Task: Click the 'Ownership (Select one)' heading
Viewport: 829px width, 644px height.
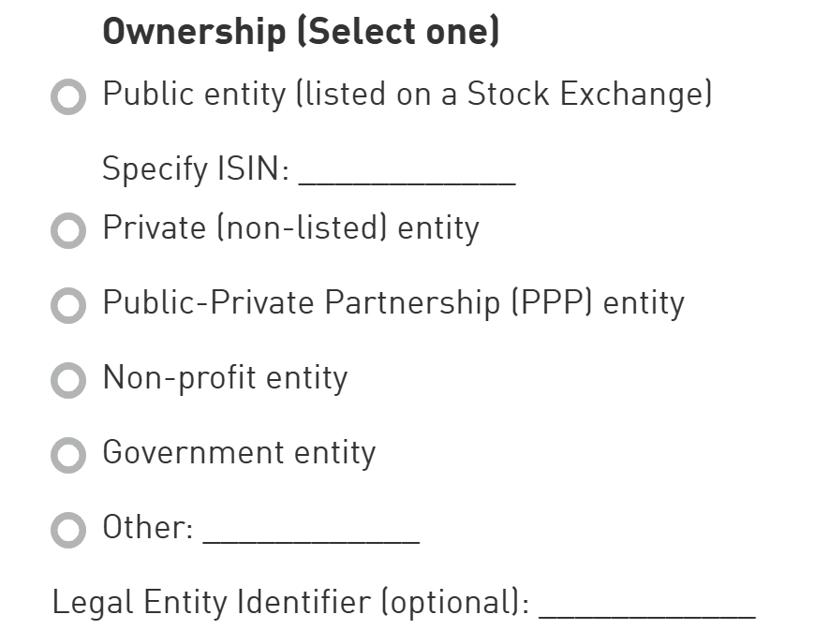Action: point(301,32)
